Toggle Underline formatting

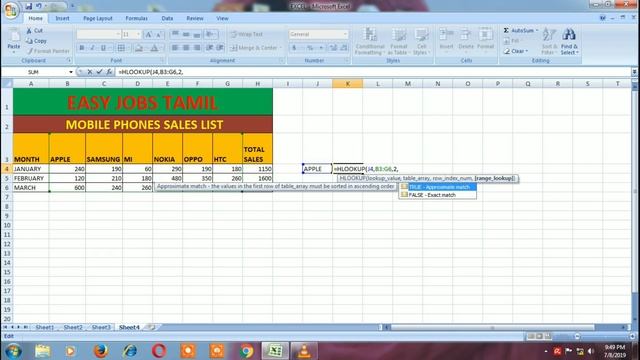pos(103,48)
